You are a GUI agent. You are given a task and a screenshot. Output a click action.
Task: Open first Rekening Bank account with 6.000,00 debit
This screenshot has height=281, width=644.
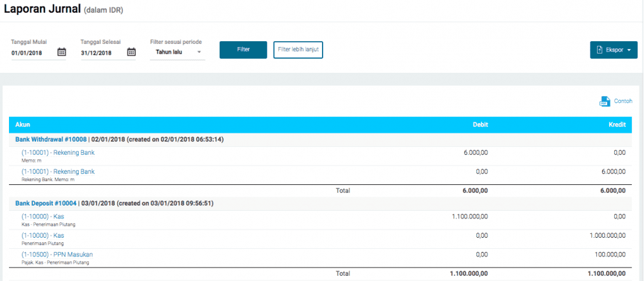(58, 153)
